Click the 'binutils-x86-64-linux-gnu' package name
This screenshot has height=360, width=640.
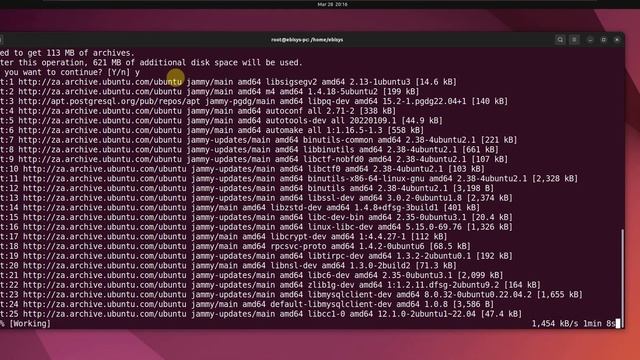(x=366, y=178)
